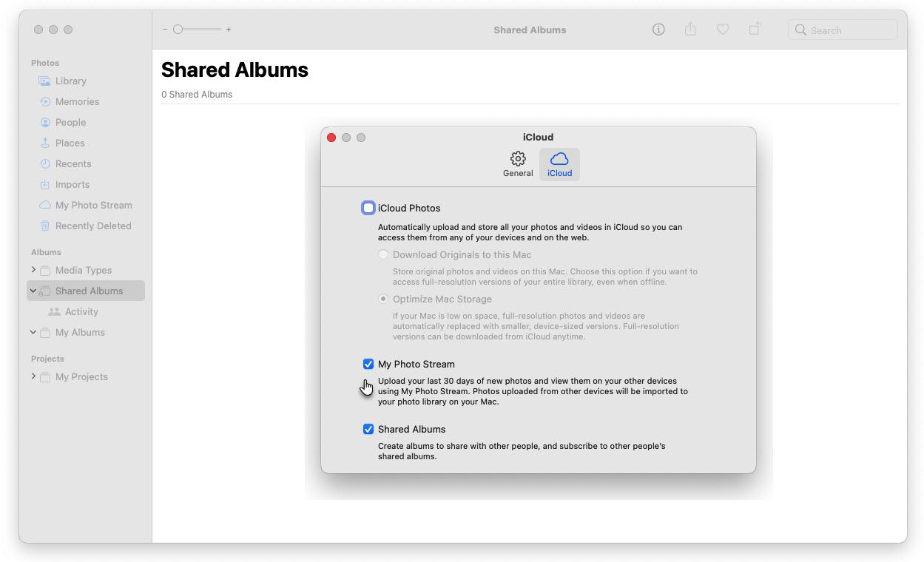Click the iCloud Photos option label
The width and height of the screenshot is (924, 562).
coord(409,209)
